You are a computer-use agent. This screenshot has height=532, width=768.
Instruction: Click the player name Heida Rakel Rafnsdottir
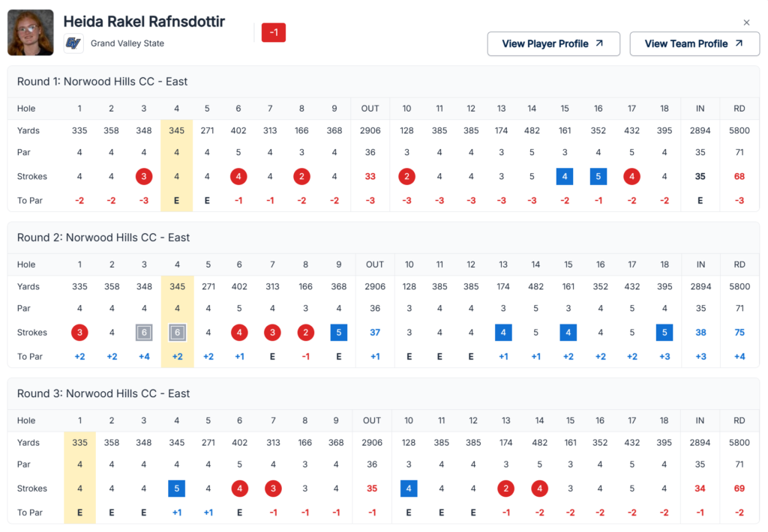(144, 22)
